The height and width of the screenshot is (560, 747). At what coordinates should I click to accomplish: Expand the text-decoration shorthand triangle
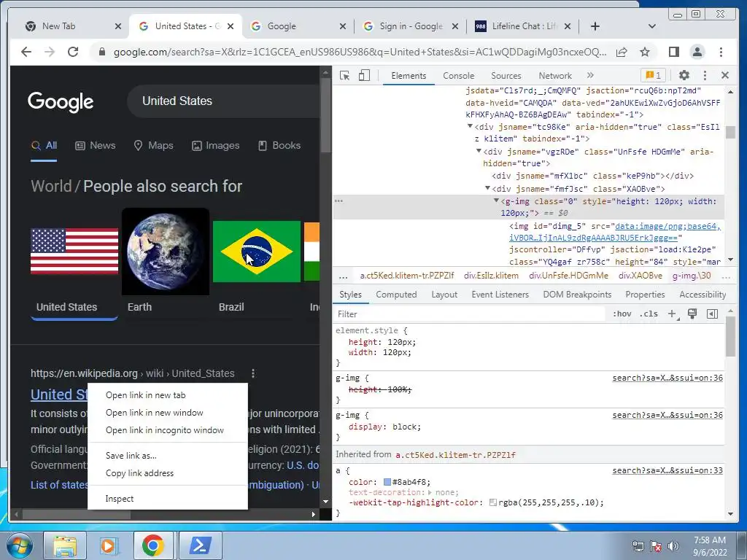pos(430,492)
